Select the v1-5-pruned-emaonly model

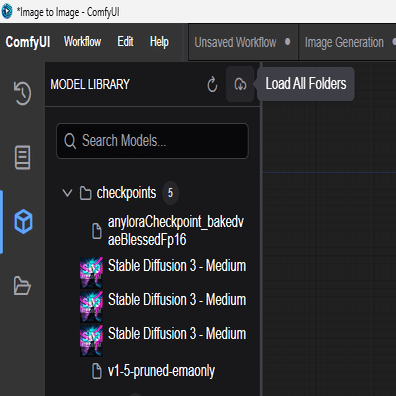click(161, 371)
